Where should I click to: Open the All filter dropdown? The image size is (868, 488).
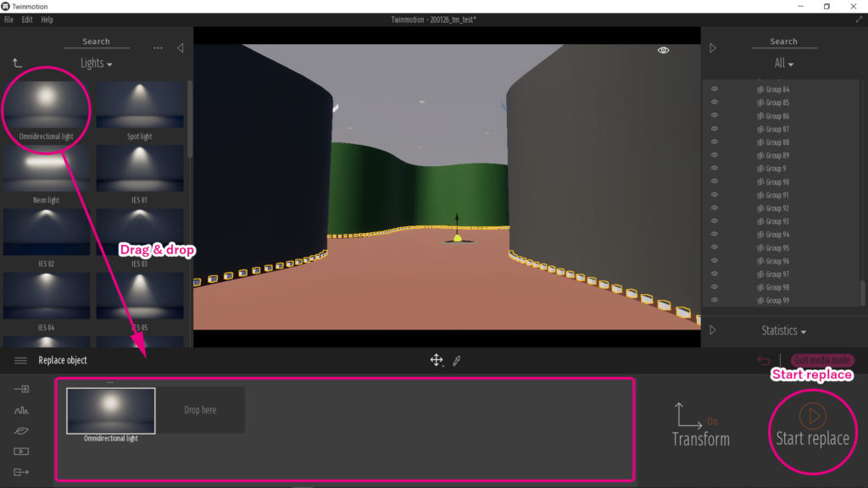click(x=783, y=63)
